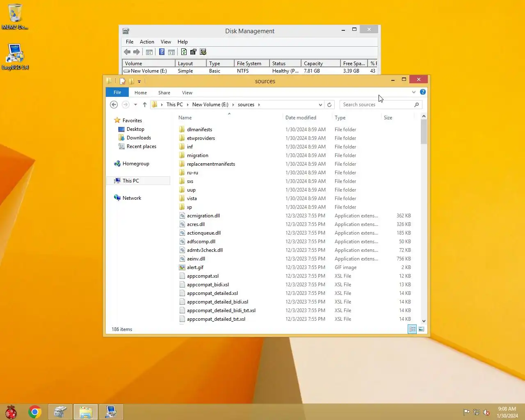Image resolution: width=525 pixels, height=420 pixels.
Task: Switch to Details view icon in status bar
Action: point(412,329)
